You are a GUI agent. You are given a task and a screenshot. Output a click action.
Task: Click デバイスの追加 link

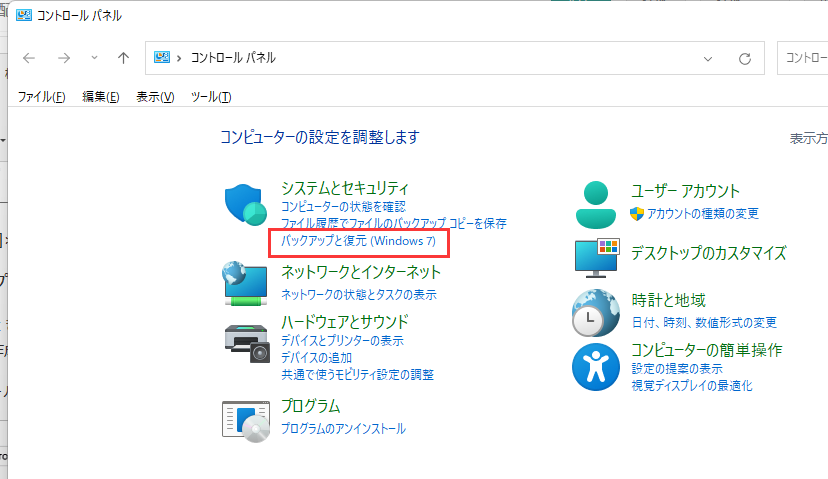[316, 358]
